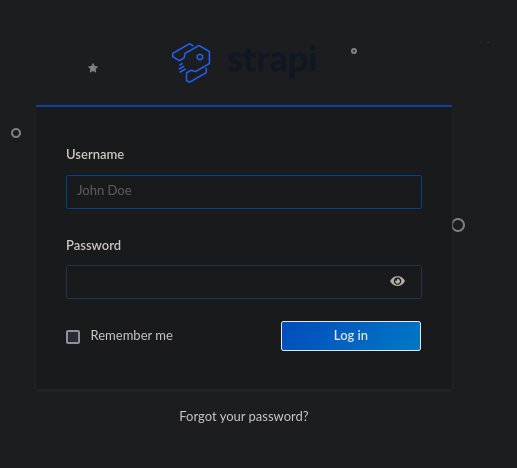Show password using the eye icon

[397, 281]
